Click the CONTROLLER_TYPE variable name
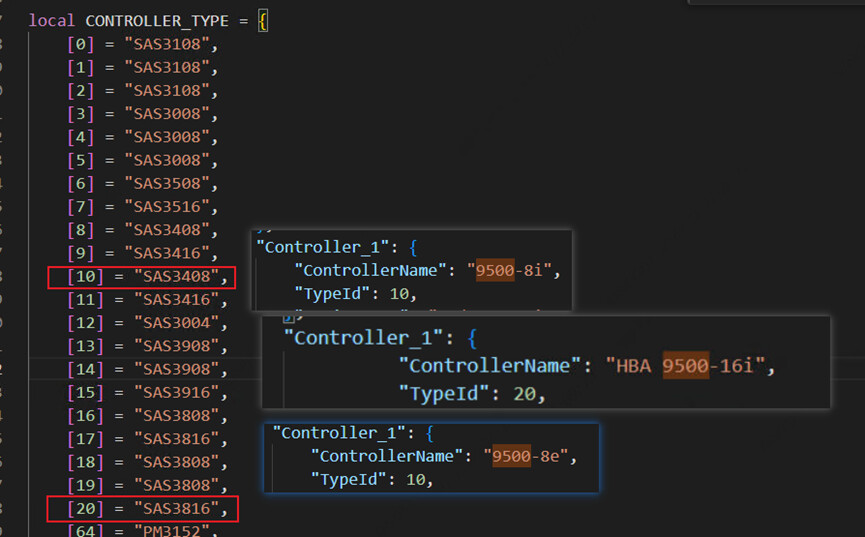The height and width of the screenshot is (537, 865). pos(160,20)
